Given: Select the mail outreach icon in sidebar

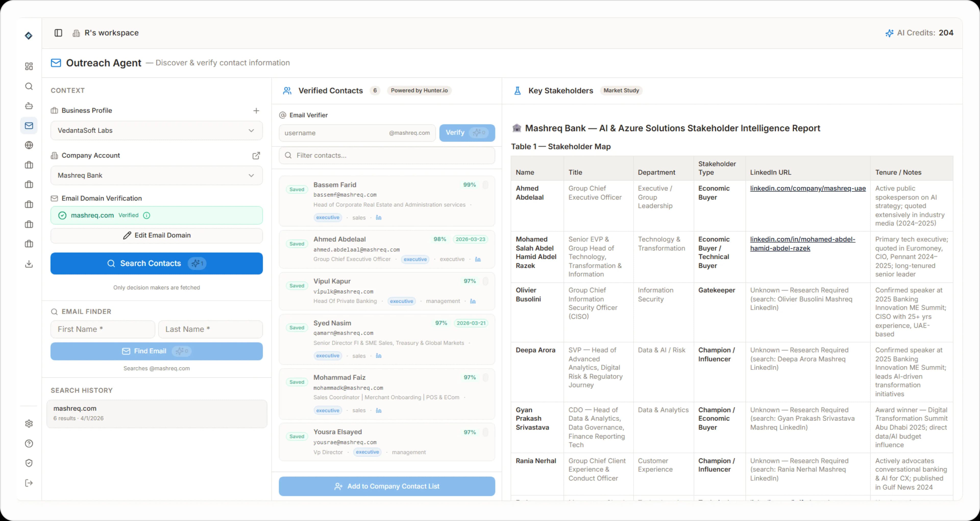Looking at the screenshot, I should tap(29, 126).
